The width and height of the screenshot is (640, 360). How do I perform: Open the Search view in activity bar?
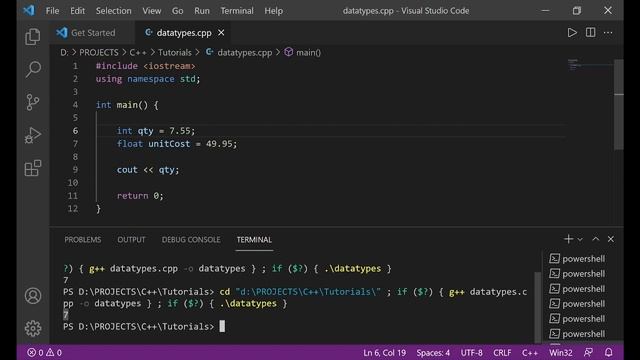pos(33,69)
